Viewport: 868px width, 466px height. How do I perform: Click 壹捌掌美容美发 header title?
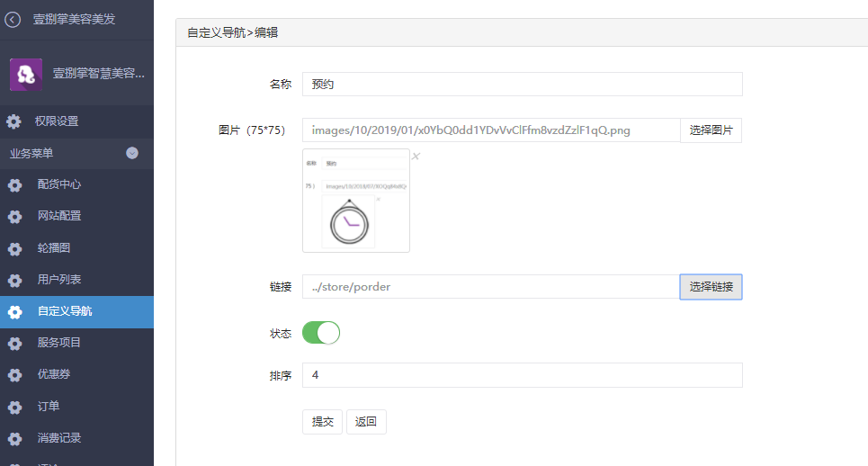tap(74, 20)
